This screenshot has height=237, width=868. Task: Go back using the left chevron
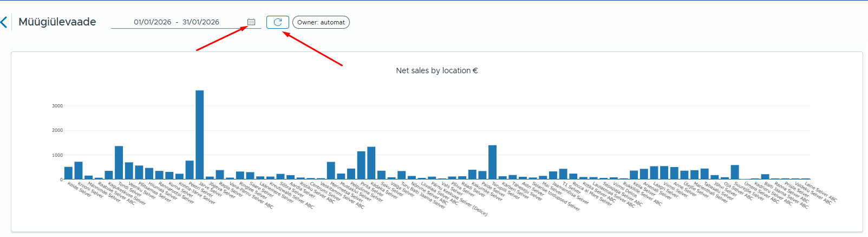(x=4, y=22)
